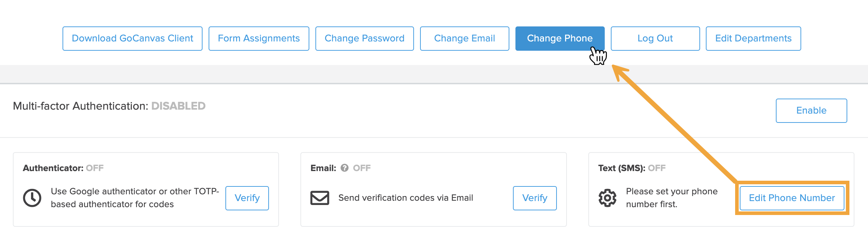Click the Email OFF status label

click(361, 168)
